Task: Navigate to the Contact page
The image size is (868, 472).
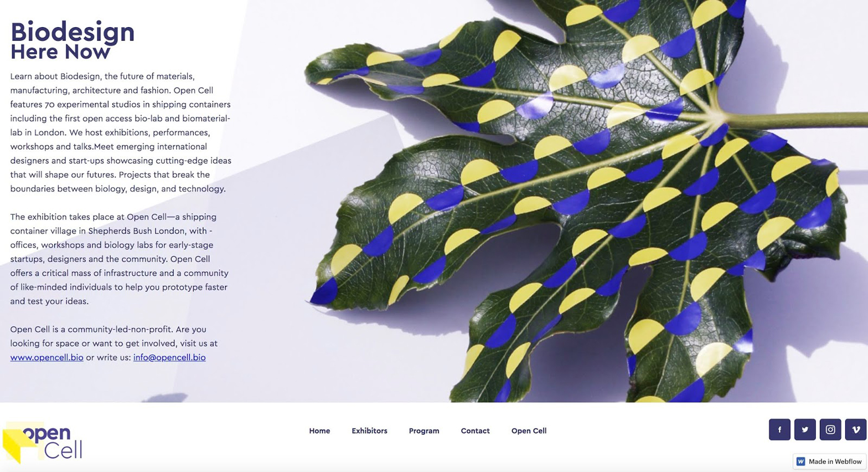Action: click(475, 430)
